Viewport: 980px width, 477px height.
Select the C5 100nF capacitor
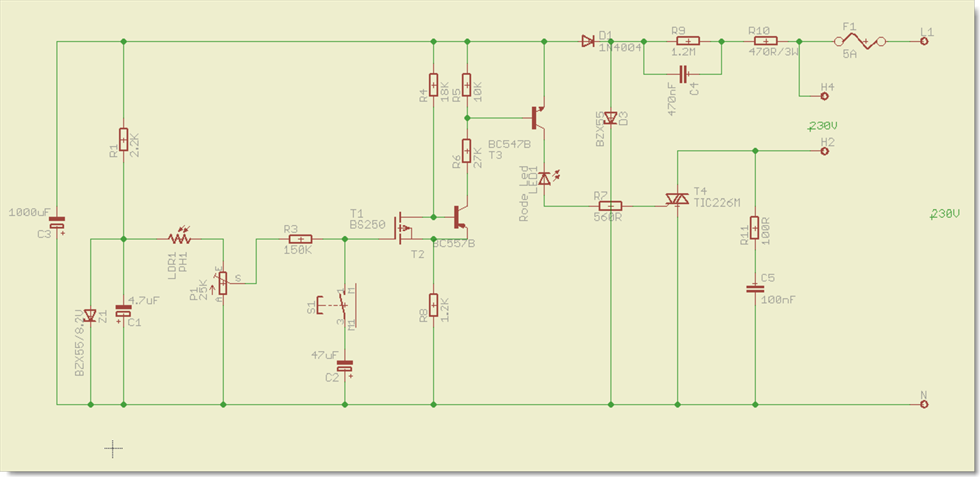[x=755, y=288]
